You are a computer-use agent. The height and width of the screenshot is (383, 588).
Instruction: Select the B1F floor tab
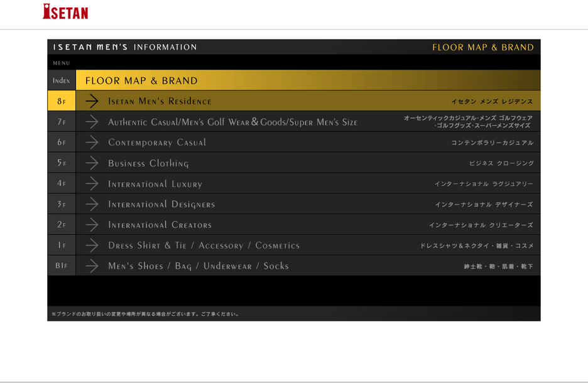pos(62,266)
